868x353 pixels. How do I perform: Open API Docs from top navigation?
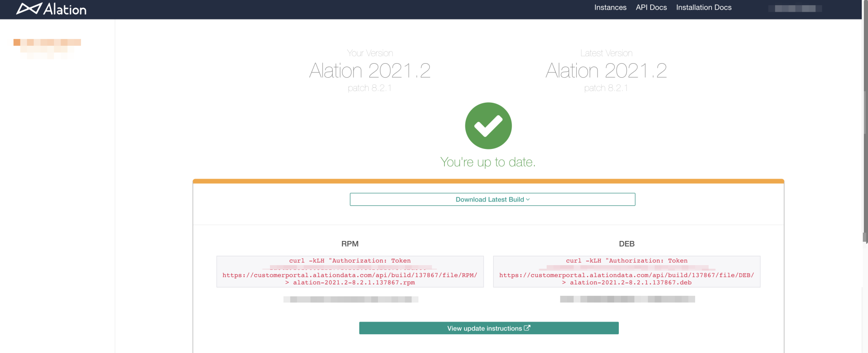point(651,8)
